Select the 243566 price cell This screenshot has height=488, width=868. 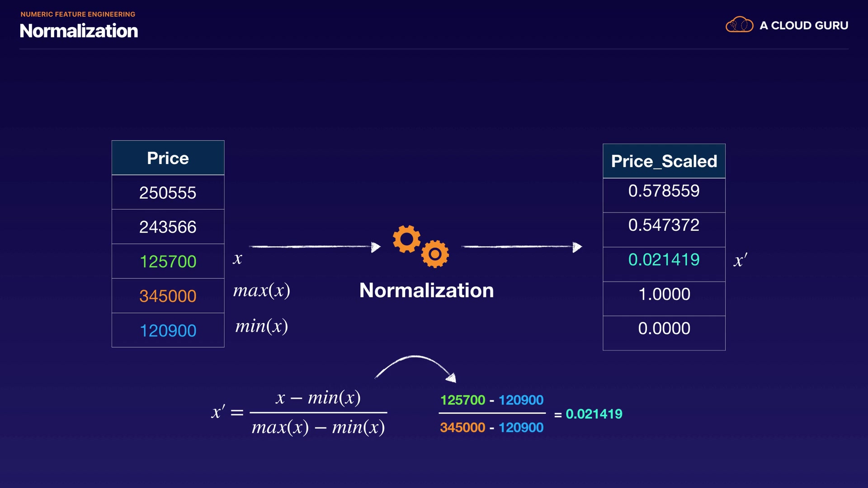(x=168, y=227)
